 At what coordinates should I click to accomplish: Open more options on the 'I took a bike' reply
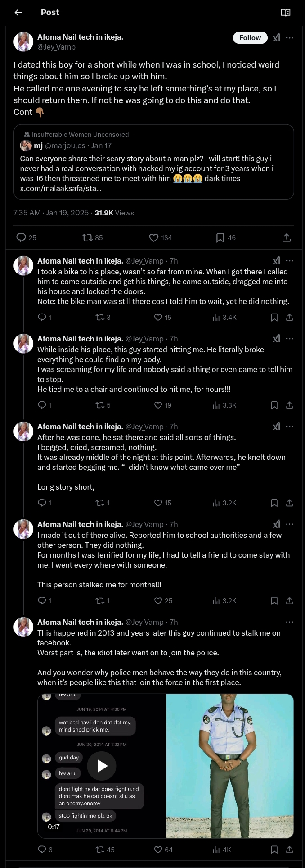tap(290, 261)
